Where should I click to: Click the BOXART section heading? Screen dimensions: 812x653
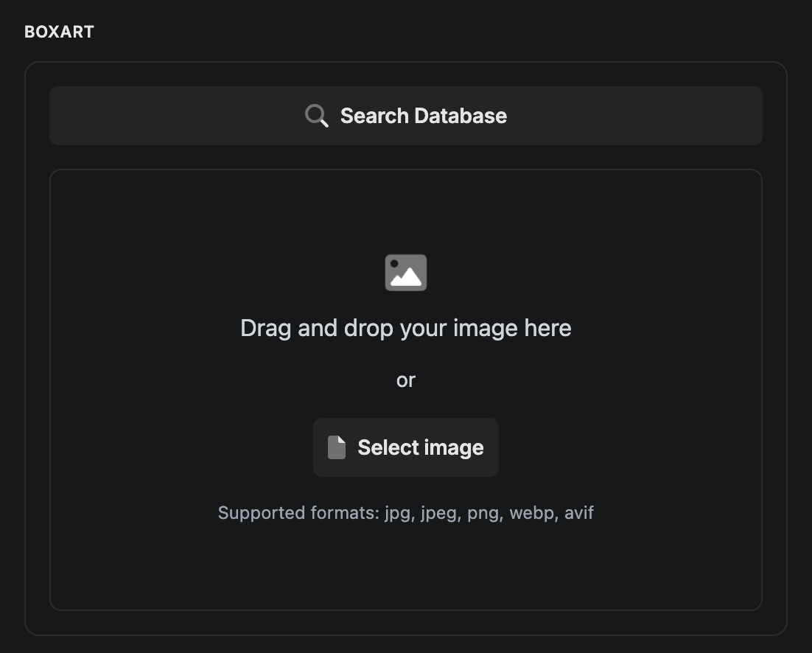point(59,32)
